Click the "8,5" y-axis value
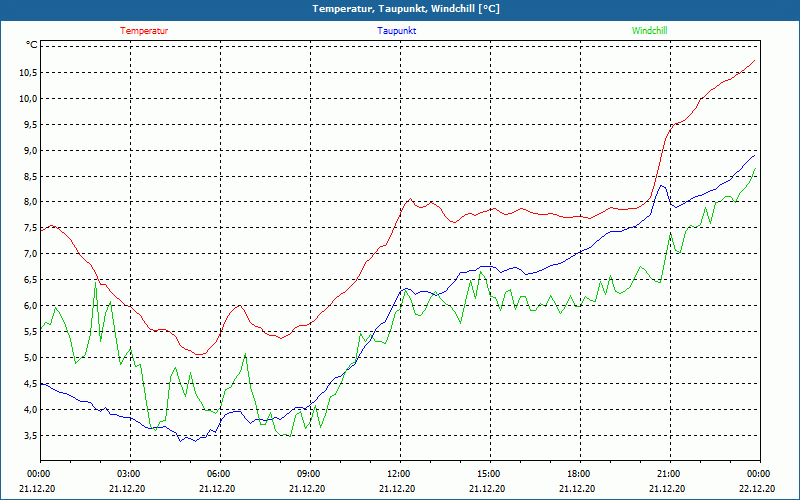This screenshot has height=500, width=800. click(x=30, y=177)
